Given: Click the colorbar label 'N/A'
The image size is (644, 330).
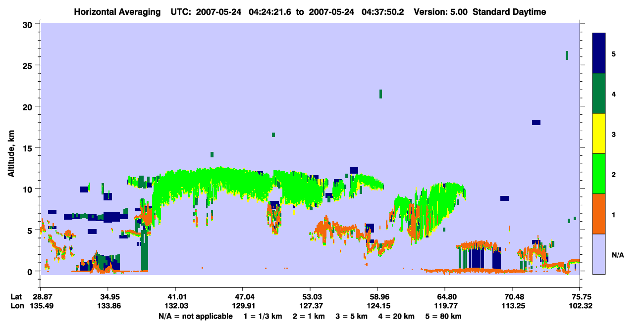Looking at the screenshot, I should click(618, 255).
